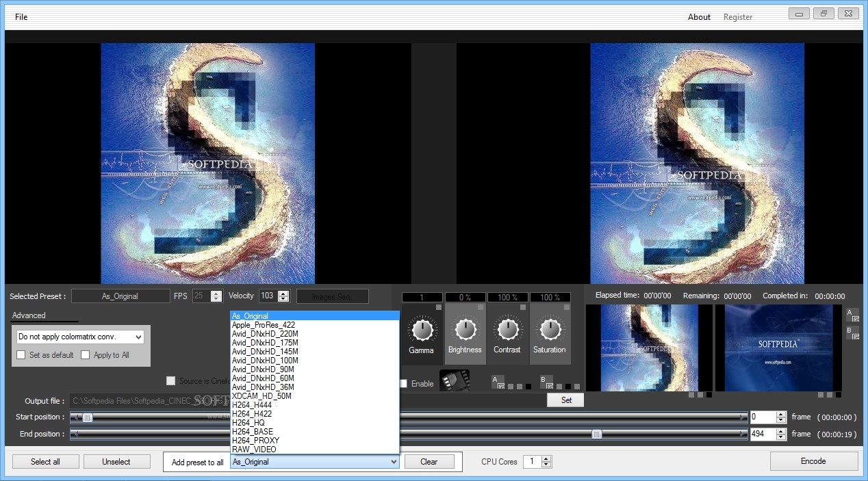The height and width of the screenshot is (481, 868).
Task: Increase Velocity with the up arrow
Action: (283, 293)
